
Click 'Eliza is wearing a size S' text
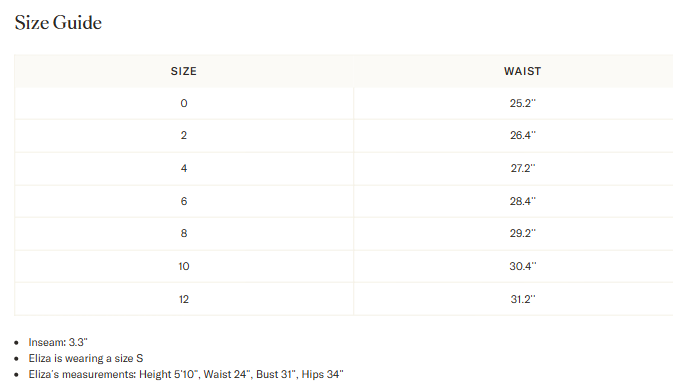(86, 358)
